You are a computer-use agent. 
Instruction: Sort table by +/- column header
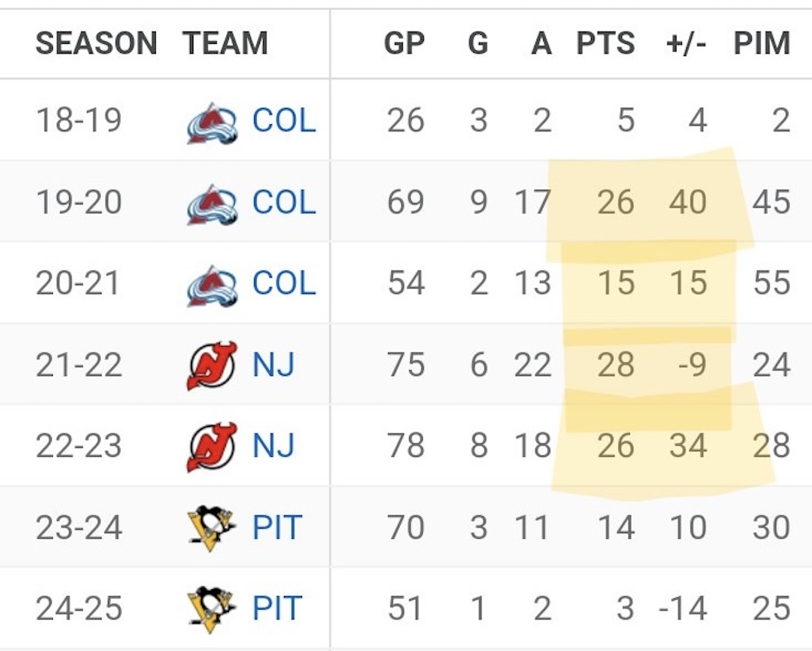coord(686,43)
